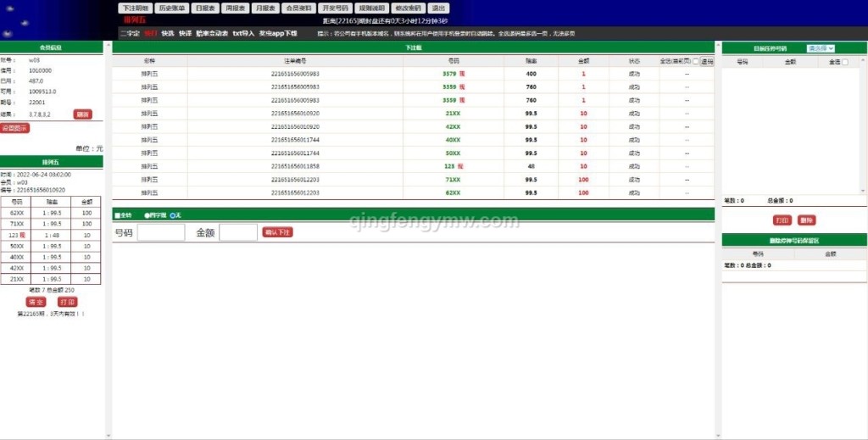The width and height of the screenshot is (868, 440).
Task: Open the 请选择 dropdown in right panel
Action: pyautogui.click(x=821, y=48)
